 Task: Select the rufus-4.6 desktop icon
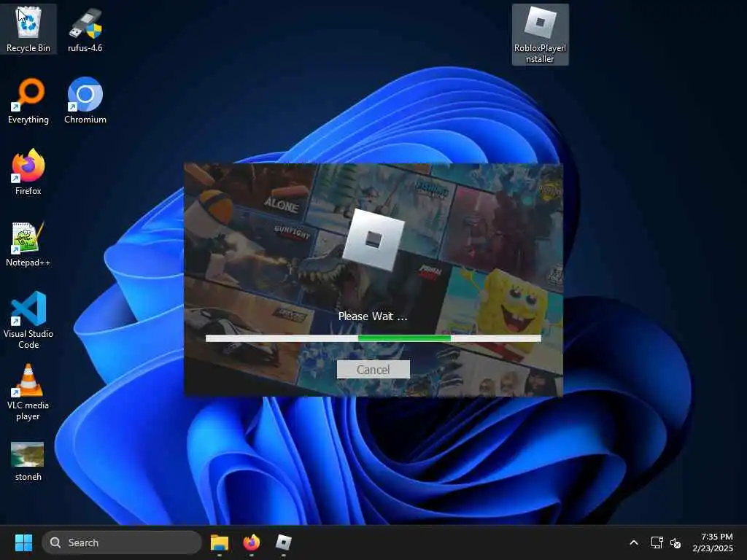coord(85,29)
